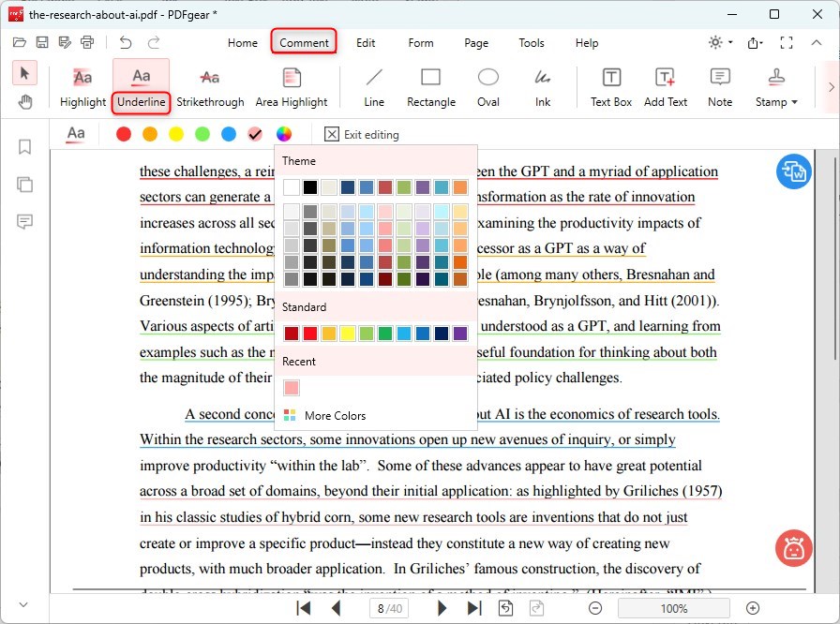Click Exit editing
This screenshot has width=840, height=624.
point(362,134)
